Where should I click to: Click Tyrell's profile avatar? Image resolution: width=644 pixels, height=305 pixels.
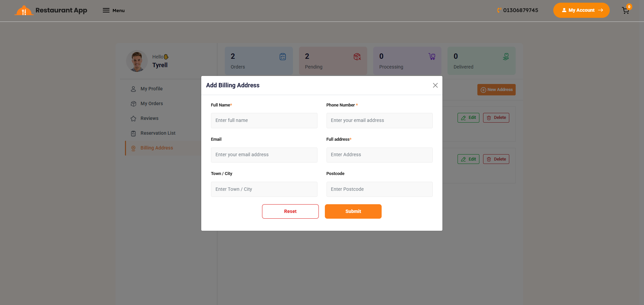point(137,61)
